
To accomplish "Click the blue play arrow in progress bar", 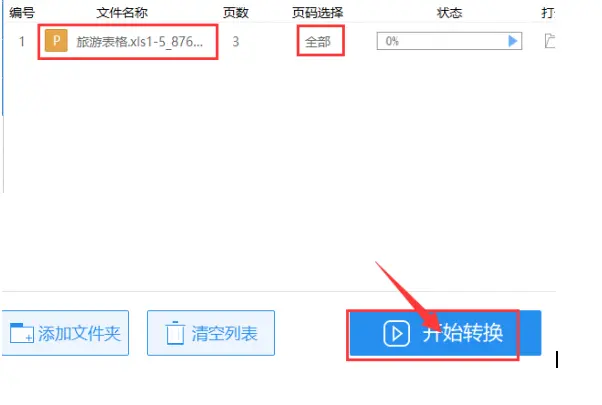I will [513, 41].
